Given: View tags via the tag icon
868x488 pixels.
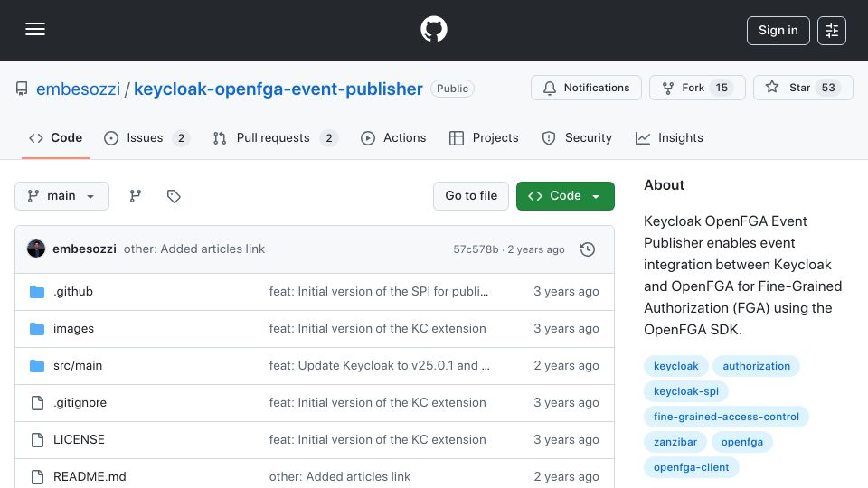Looking at the screenshot, I should (174, 196).
